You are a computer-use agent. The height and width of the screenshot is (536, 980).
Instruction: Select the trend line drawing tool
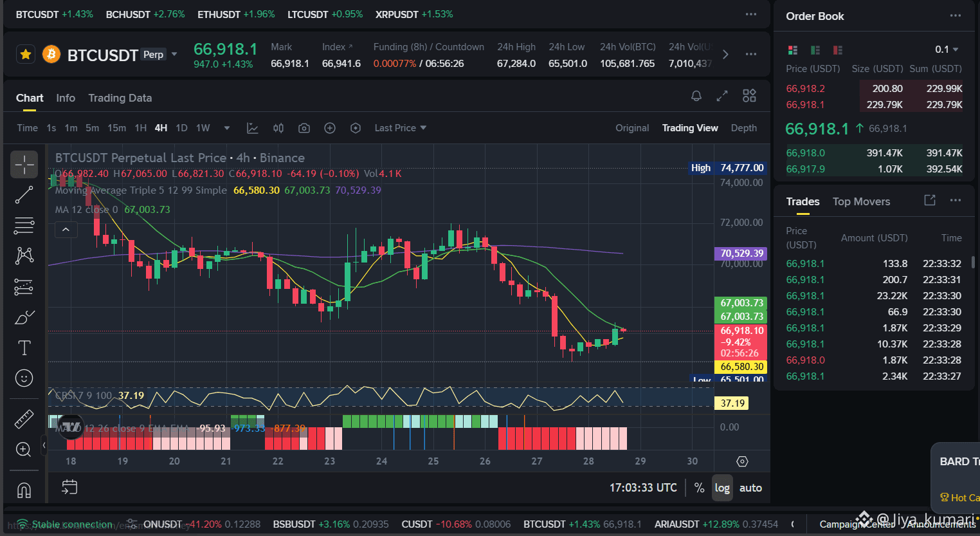24,195
